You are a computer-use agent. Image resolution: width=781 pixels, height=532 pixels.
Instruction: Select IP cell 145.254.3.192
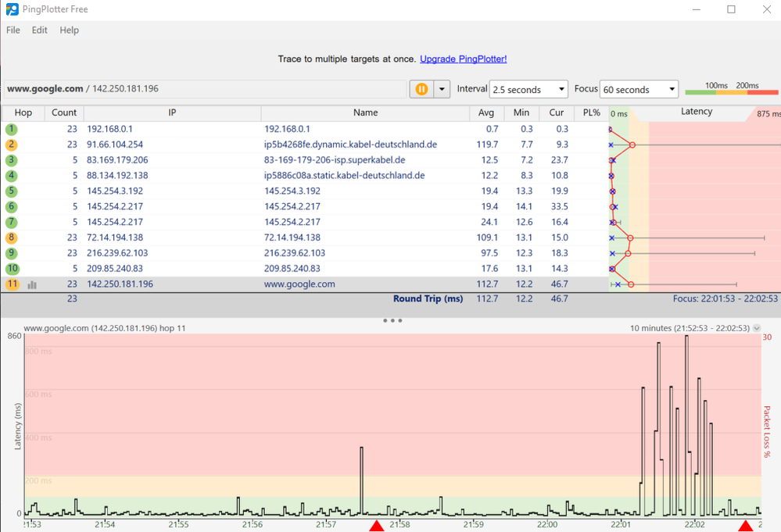coord(115,191)
